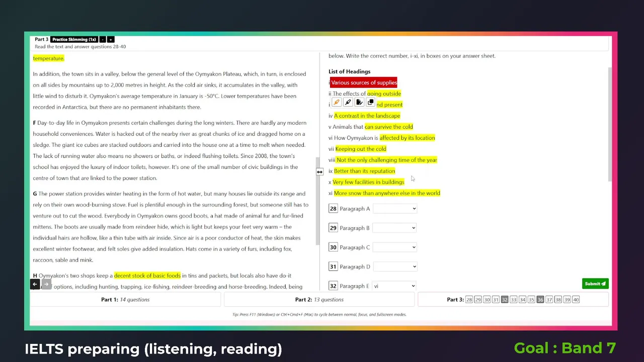Image resolution: width=644 pixels, height=362 pixels.
Task: Jump to question 38 in navigator
Action: [x=558, y=300]
